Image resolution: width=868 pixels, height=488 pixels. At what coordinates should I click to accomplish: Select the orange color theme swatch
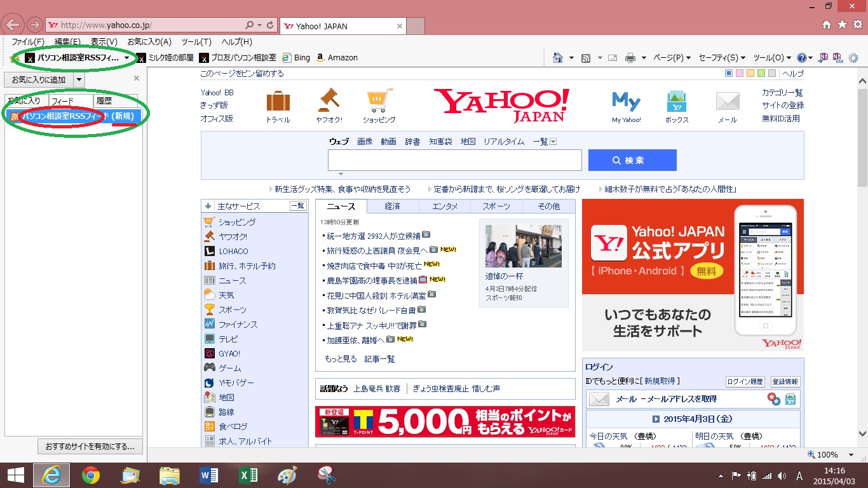[x=750, y=74]
